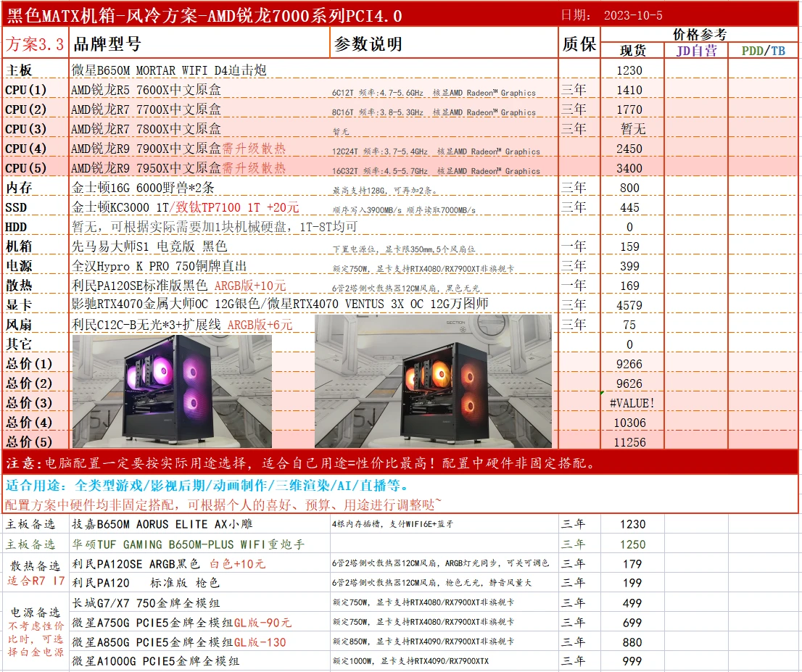
Task: Select the 总价(1) total 9266
Action: tap(629, 364)
